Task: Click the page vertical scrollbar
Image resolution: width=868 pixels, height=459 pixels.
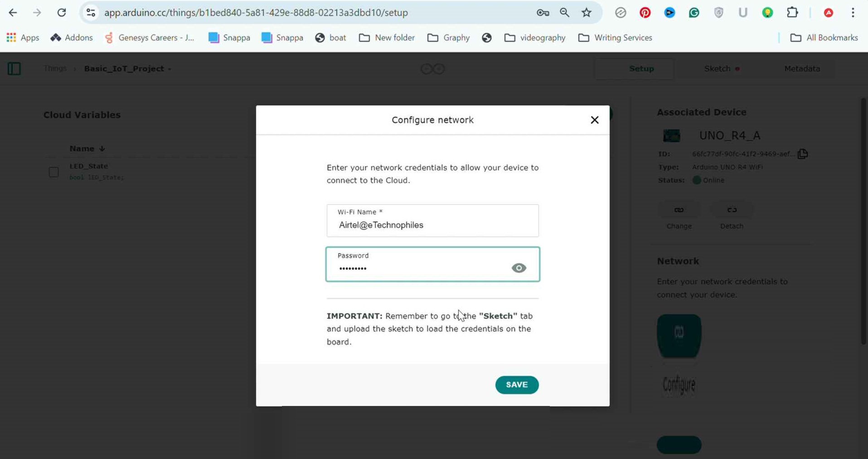Action: pos(863,221)
